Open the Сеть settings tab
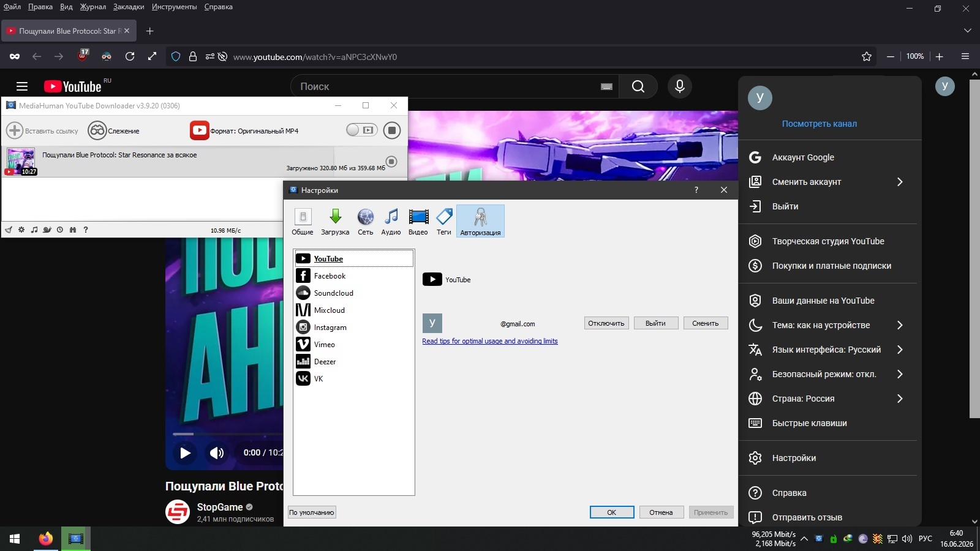The image size is (980, 551). 366,221
